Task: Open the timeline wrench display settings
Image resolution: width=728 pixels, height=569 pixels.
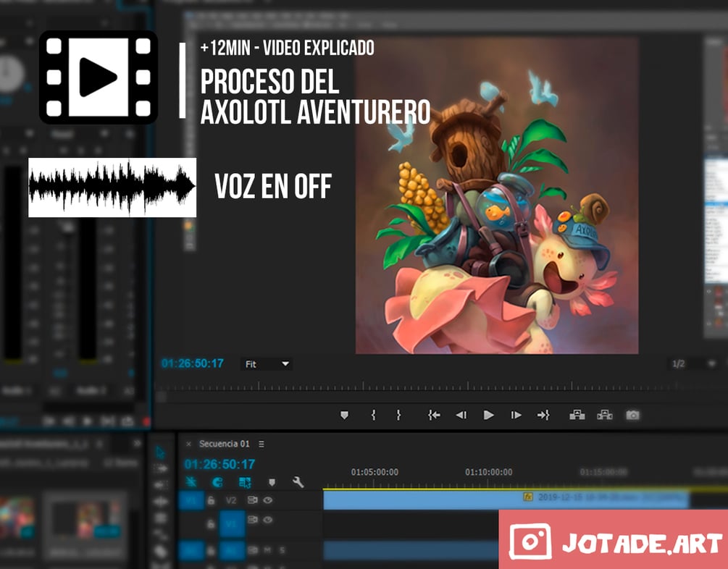Action: click(x=298, y=482)
